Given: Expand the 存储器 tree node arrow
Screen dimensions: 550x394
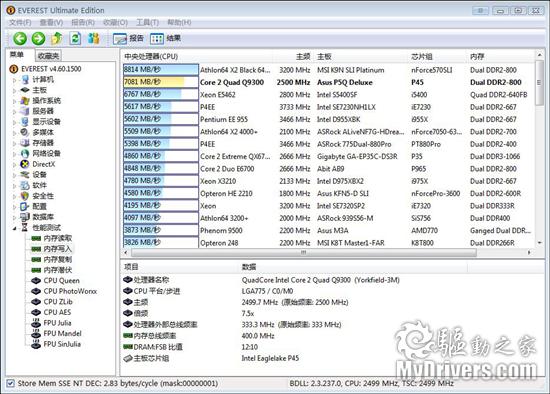Looking at the screenshot, I should (x=15, y=143).
